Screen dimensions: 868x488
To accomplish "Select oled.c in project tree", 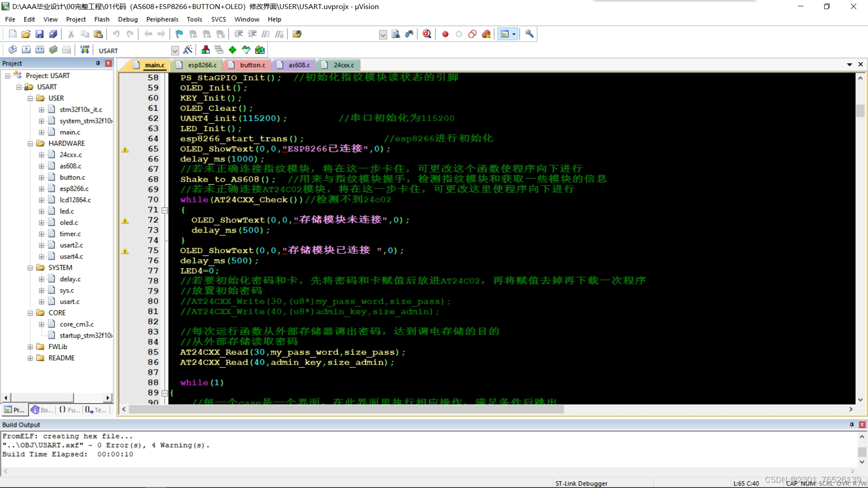I will [69, 222].
